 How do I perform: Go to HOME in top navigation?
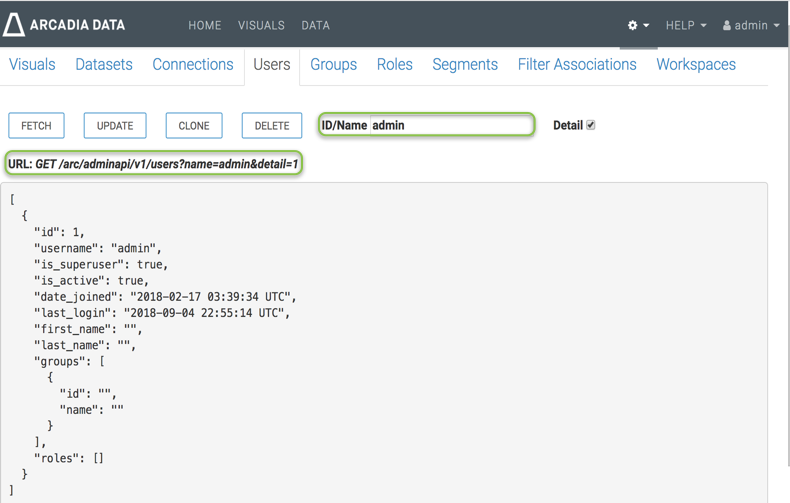coord(205,25)
